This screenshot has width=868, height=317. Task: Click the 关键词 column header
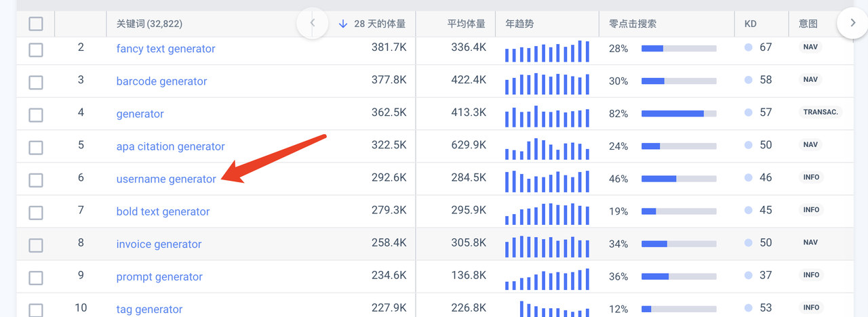pyautogui.click(x=149, y=24)
